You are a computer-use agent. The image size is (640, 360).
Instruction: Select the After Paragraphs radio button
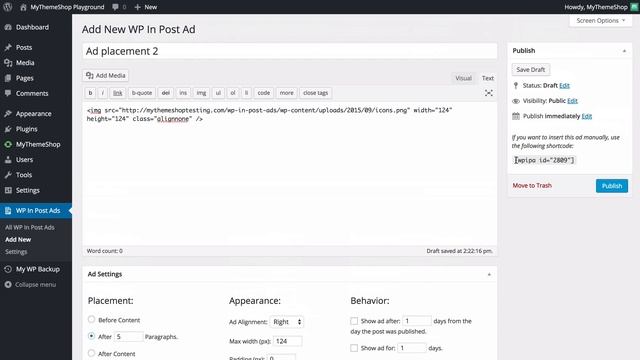pos(91,336)
